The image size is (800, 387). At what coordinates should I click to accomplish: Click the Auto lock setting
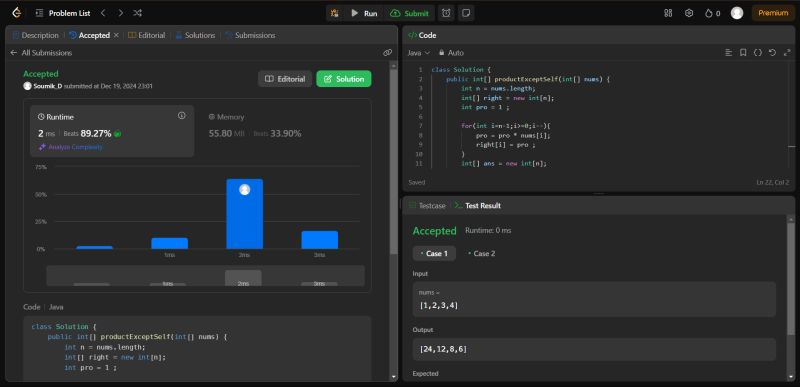[x=451, y=53]
